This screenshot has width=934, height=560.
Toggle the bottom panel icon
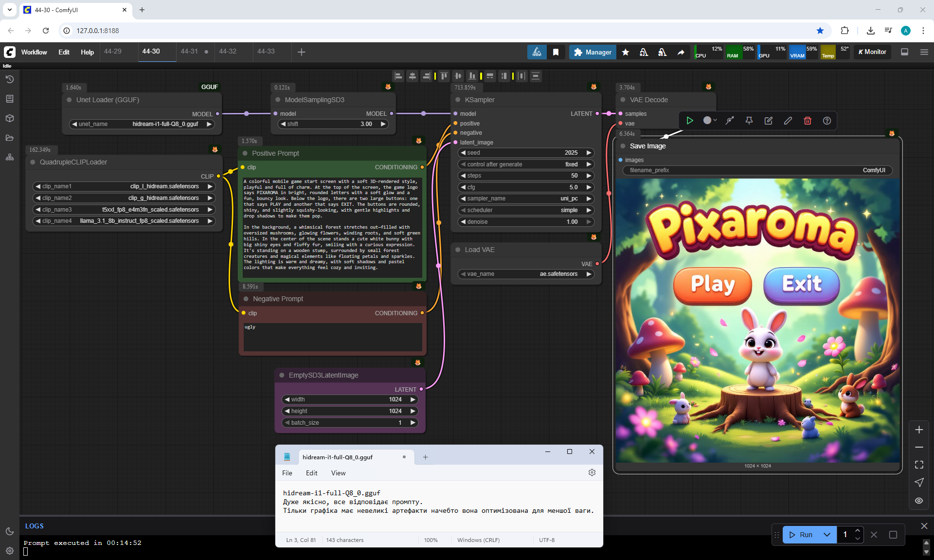click(x=904, y=52)
